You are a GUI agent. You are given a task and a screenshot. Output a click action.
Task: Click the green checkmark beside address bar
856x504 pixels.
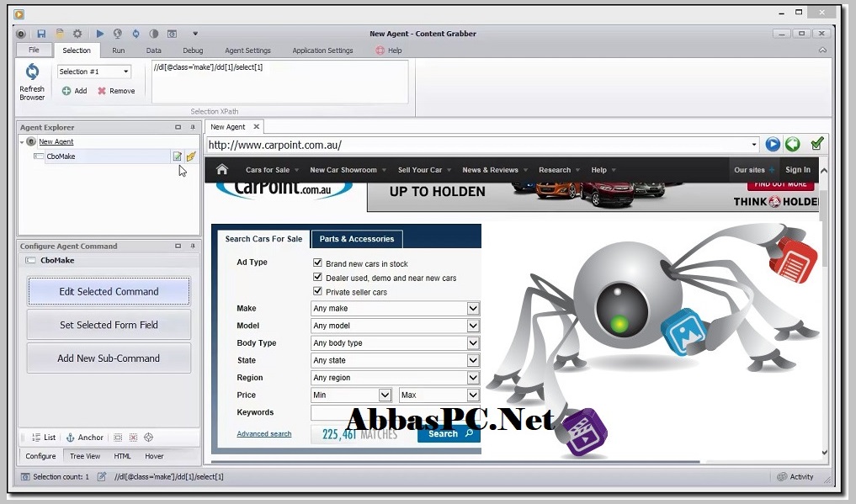[817, 144]
